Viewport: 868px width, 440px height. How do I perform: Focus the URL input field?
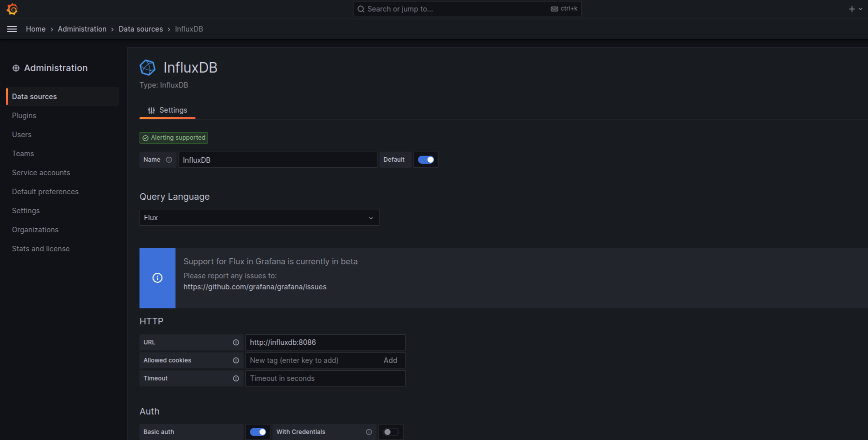tap(325, 342)
